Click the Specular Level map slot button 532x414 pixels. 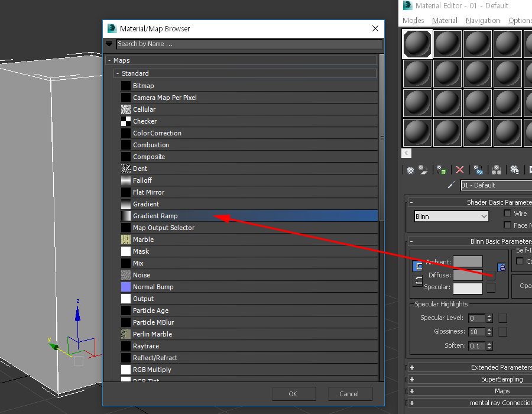tap(503, 318)
